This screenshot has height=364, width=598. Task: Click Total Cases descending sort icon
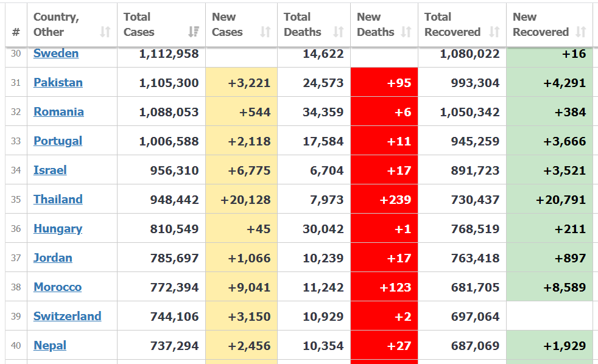point(194,32)
